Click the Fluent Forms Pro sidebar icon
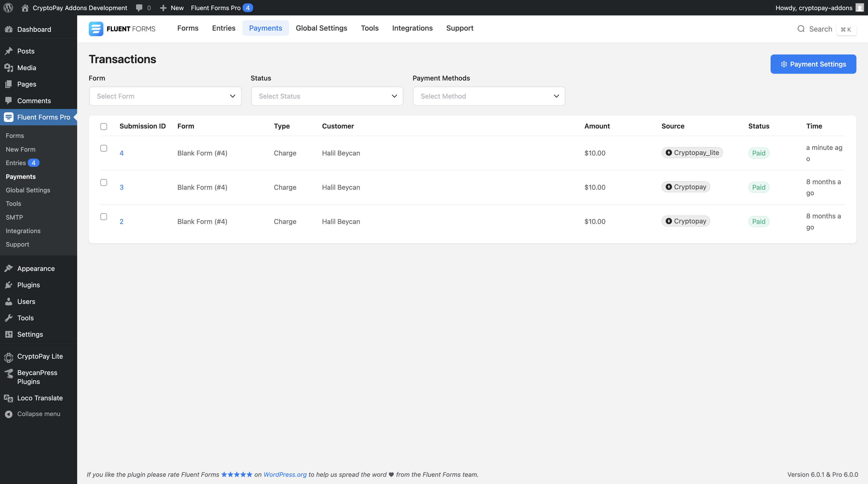 point(9,117)
